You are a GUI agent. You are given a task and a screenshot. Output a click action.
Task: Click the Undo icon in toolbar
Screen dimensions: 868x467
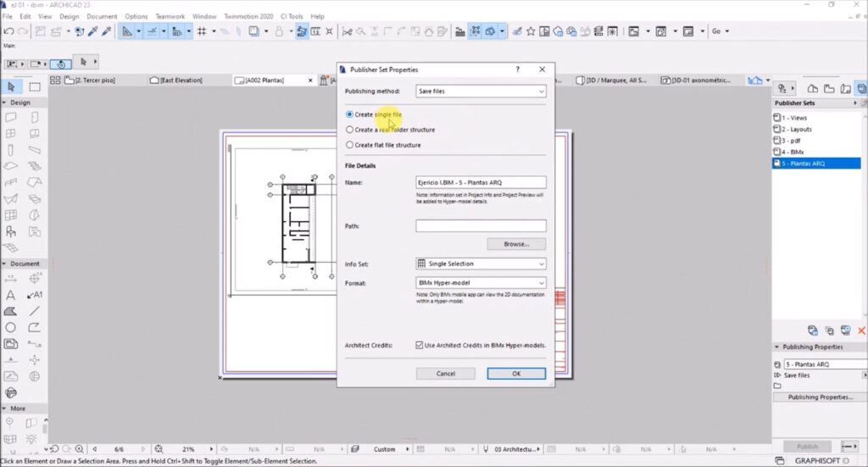[x=8, y=31]
